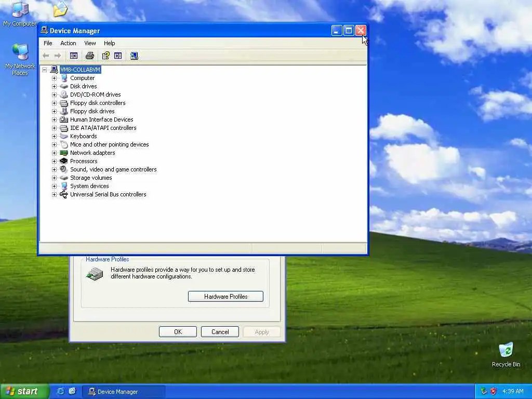This screenshot has height=399, width=532.
Task: Select the Keyboards text label
Action: (84, 137)
